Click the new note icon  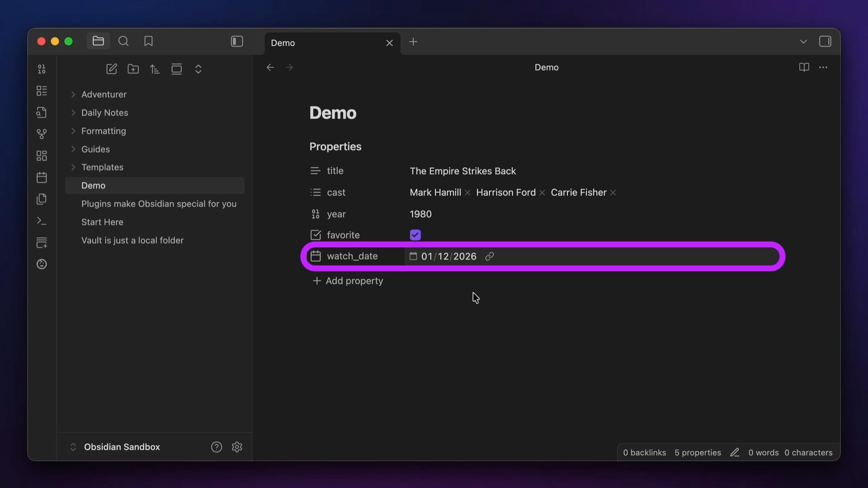coord(112,69)
